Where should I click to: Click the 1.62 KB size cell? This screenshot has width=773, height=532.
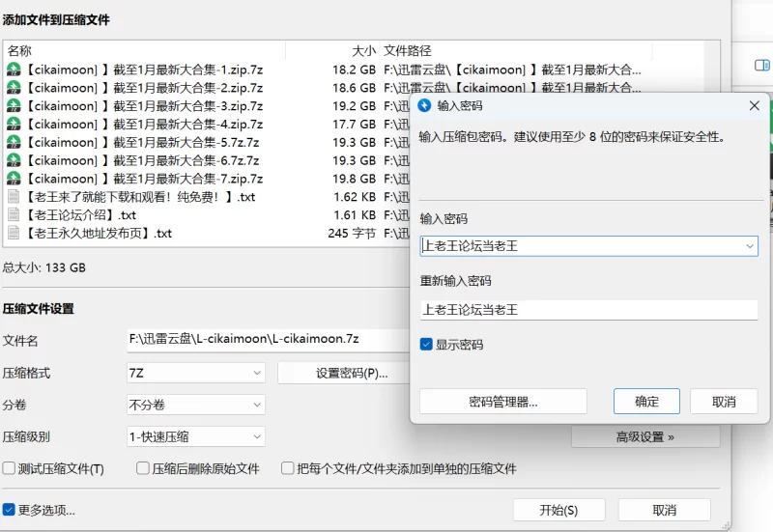coord(355,197)
